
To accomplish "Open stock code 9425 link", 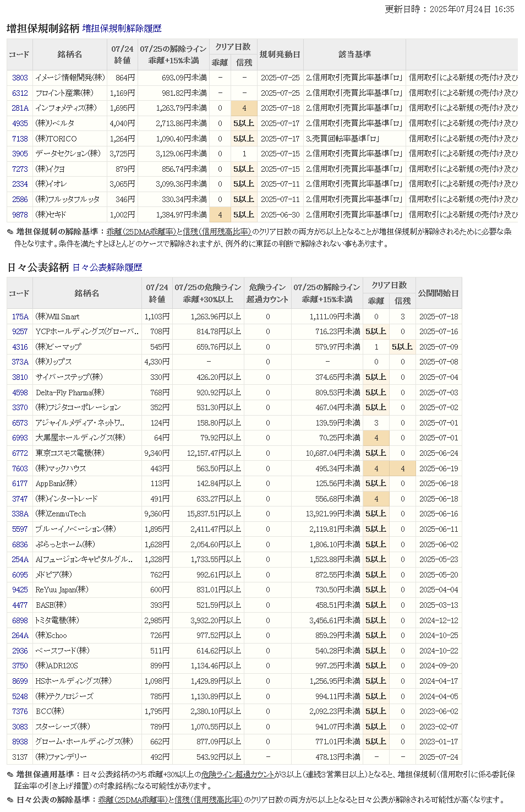I will 20,590.
